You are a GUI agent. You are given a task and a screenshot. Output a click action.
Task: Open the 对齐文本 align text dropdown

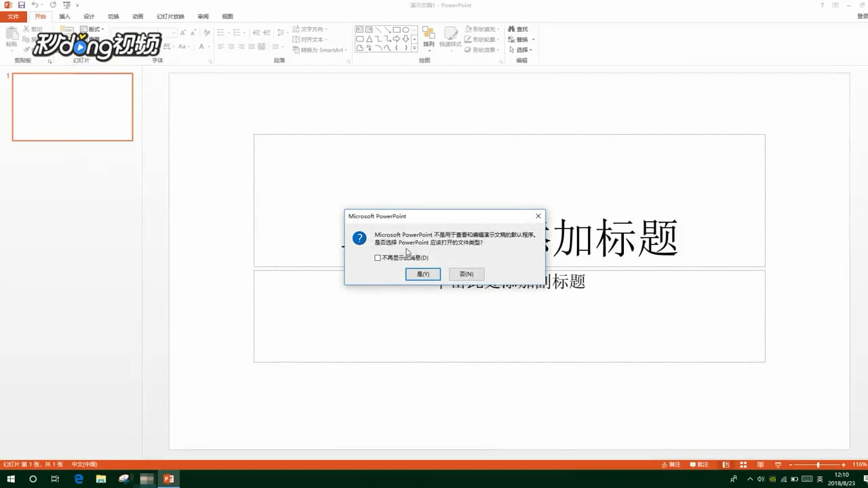[x=310, y=39]
